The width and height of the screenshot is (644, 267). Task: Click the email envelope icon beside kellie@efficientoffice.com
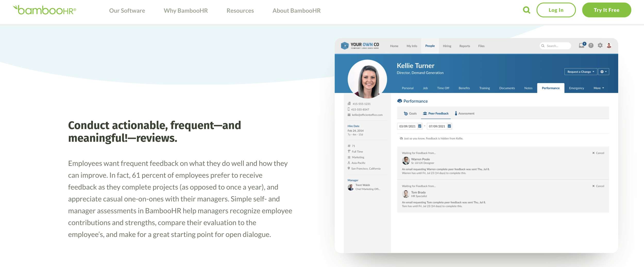tap(349, 115)
